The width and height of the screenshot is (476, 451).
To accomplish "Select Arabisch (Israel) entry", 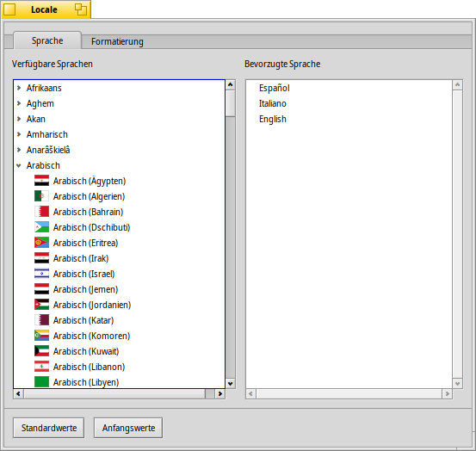I will [120, 274].
